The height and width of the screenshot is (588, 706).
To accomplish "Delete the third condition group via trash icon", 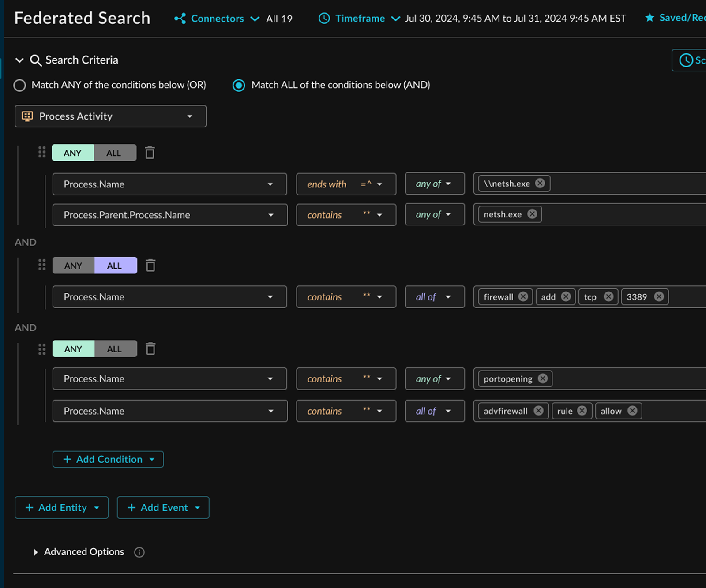I will click(150, 348).
